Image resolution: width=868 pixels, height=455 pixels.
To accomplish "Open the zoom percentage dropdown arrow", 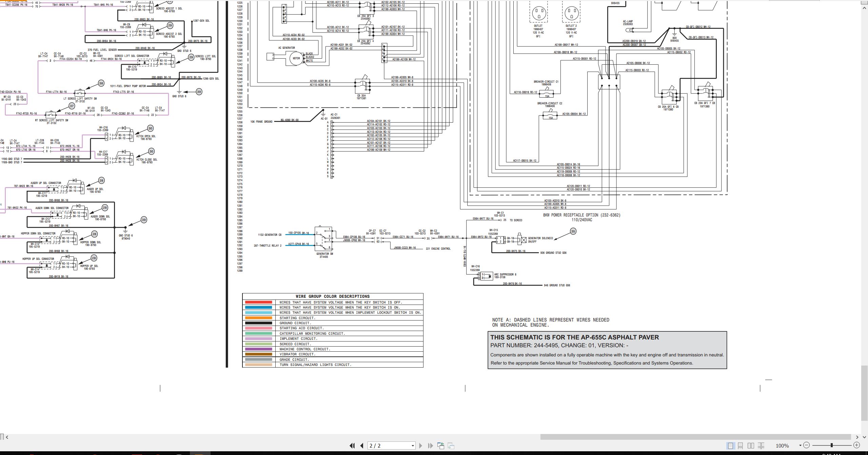I will point(800,446).
